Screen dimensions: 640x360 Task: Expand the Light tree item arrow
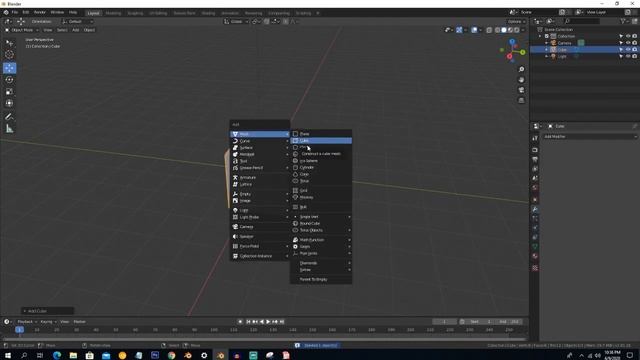click(547, 56)
